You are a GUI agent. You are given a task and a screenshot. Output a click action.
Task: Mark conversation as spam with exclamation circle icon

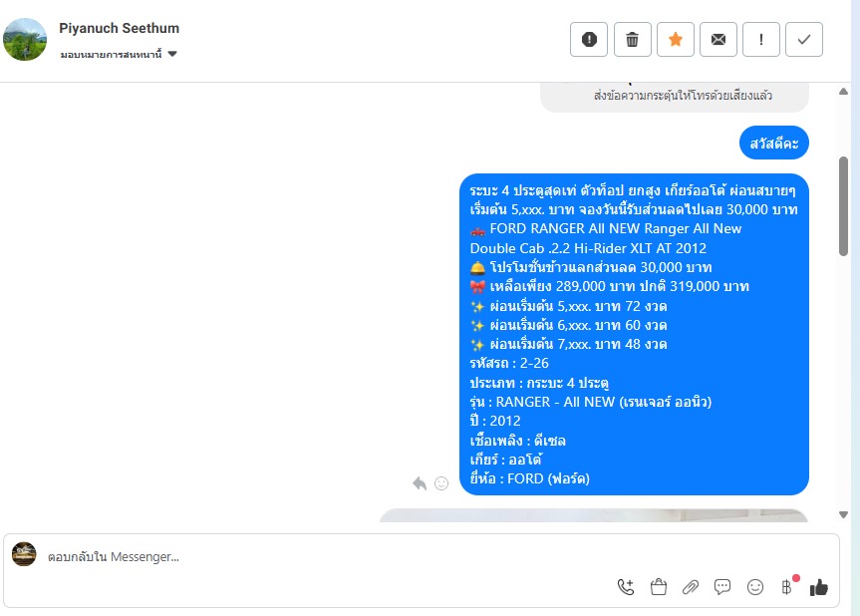589,40
